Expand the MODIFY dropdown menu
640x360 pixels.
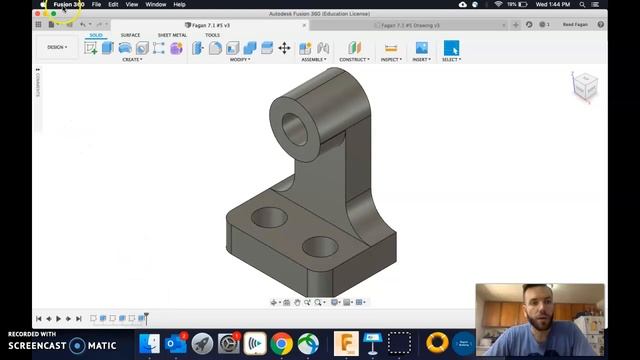click(x=240, y=60)
